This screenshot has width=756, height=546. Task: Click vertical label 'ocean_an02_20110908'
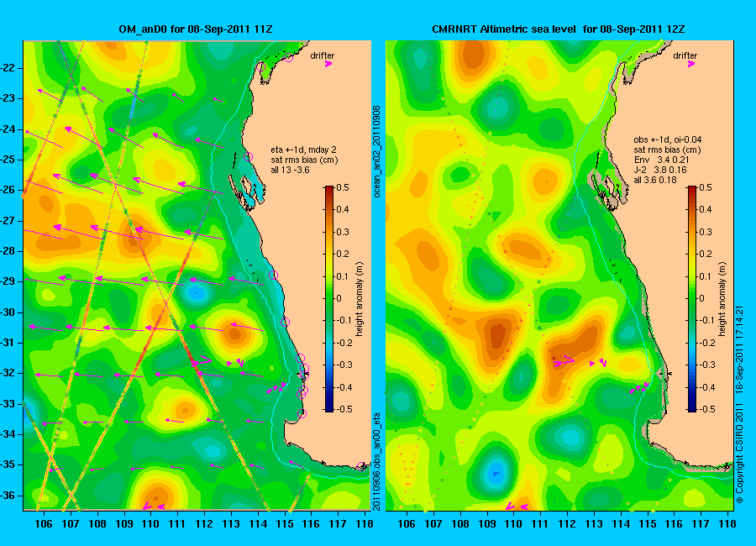point(377,151)
